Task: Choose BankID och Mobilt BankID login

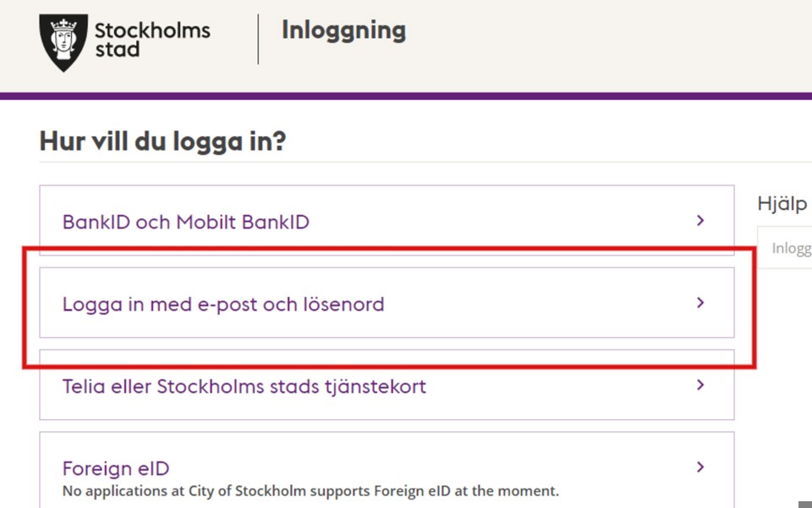Action: 186,223
